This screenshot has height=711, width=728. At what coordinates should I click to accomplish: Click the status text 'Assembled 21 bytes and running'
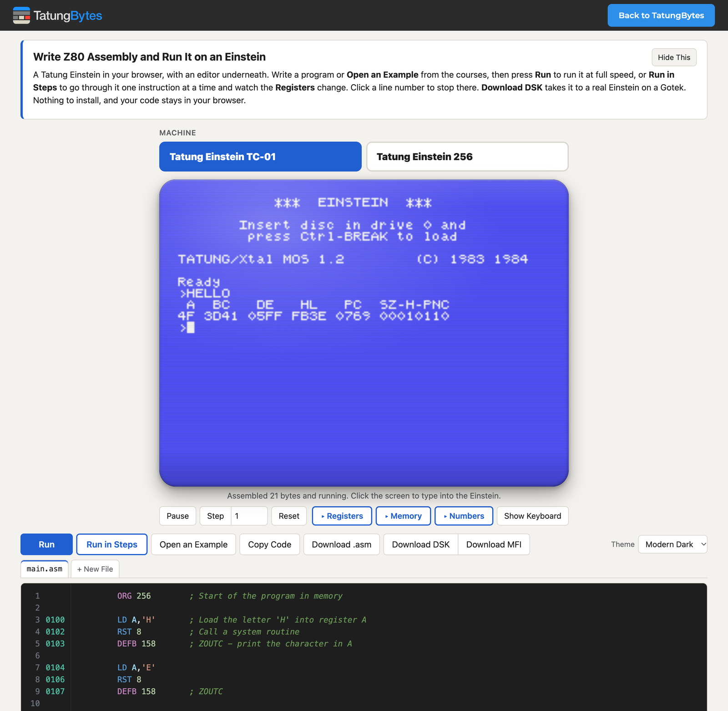click(287, 496)
